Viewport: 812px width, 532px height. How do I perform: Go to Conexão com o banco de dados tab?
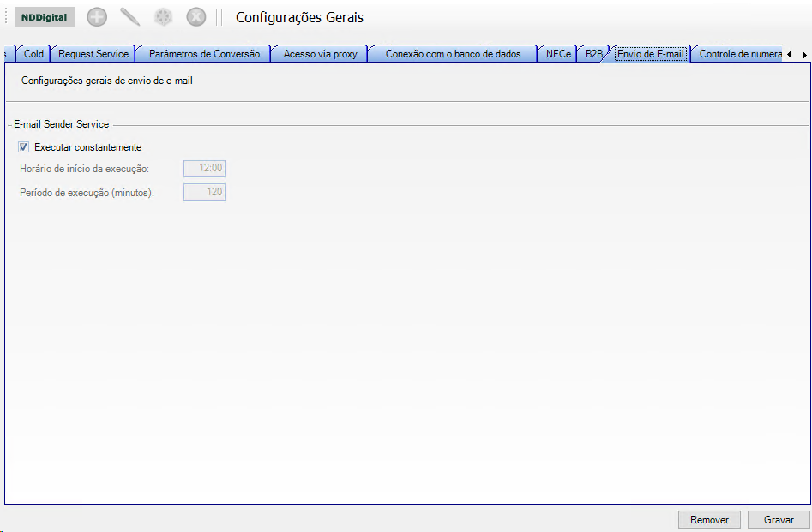[453, 54]
